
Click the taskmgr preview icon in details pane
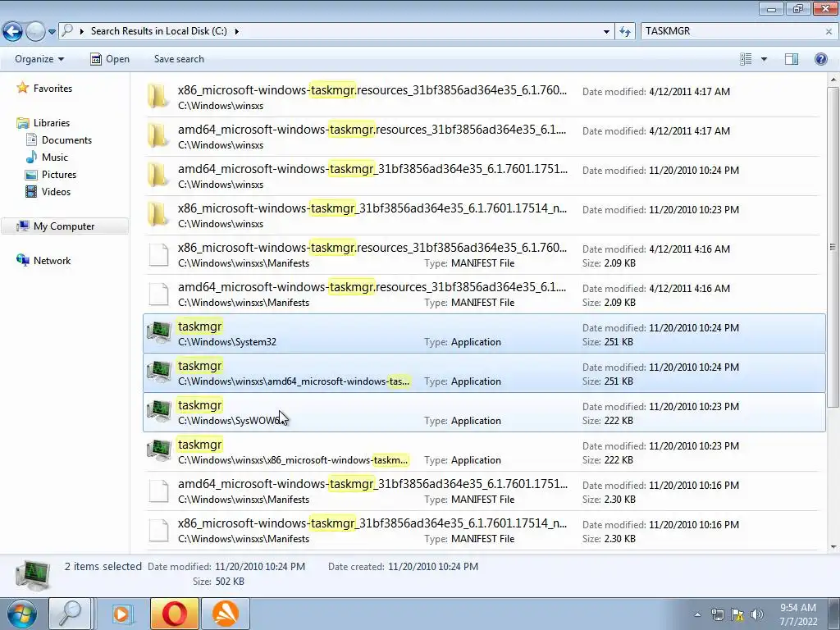tap(33, 575)
